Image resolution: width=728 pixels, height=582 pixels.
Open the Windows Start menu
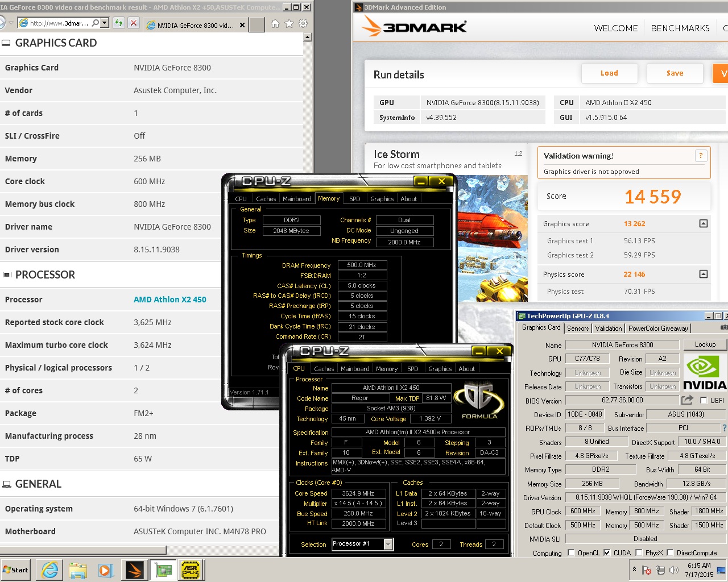click(x=16, y=570)
